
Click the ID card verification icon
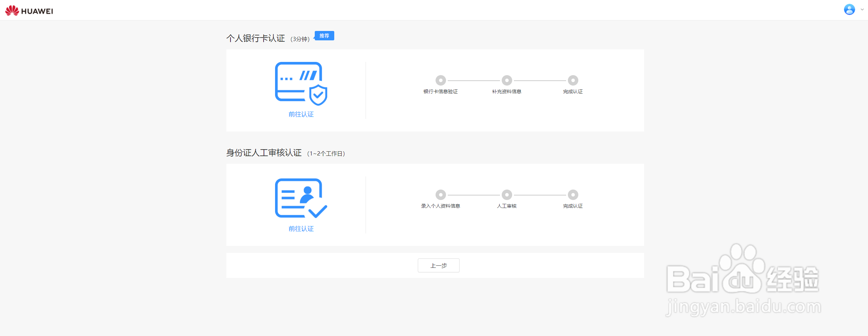[302, 198]
